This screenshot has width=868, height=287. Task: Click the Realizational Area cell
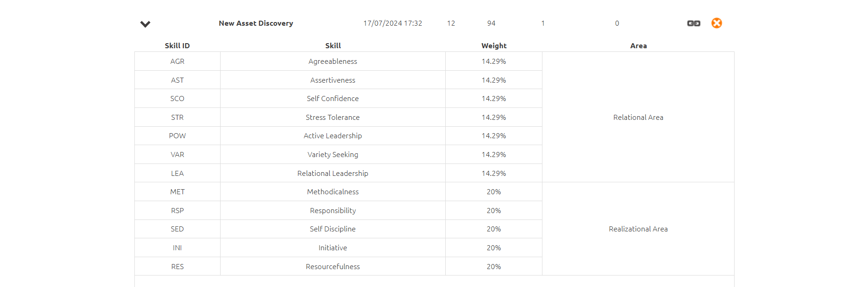coord(638,229)
